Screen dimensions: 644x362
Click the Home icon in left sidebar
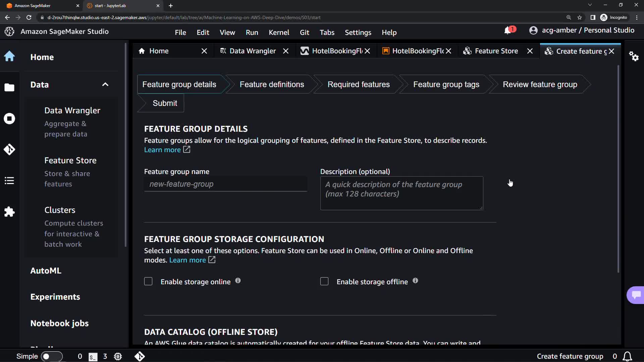9,56
